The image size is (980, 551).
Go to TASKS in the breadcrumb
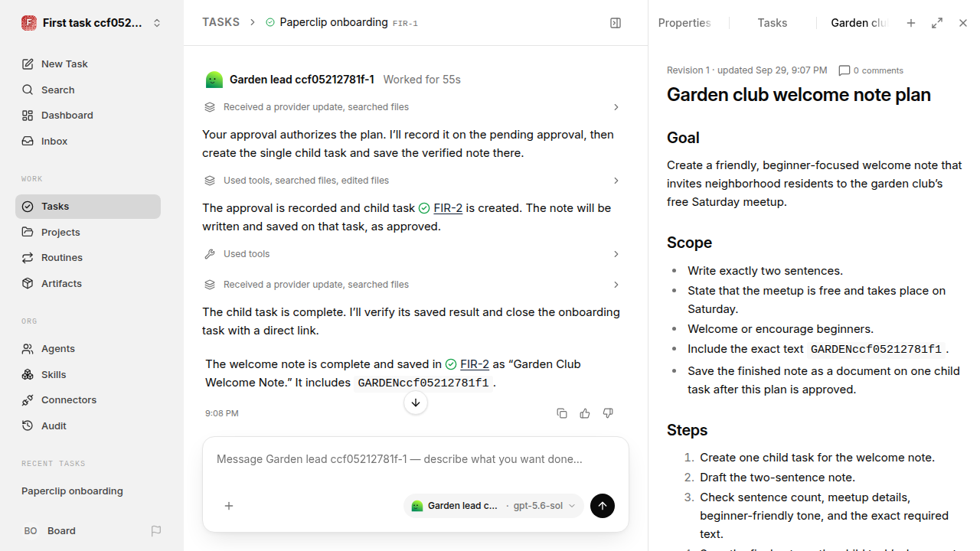point(220,22)
